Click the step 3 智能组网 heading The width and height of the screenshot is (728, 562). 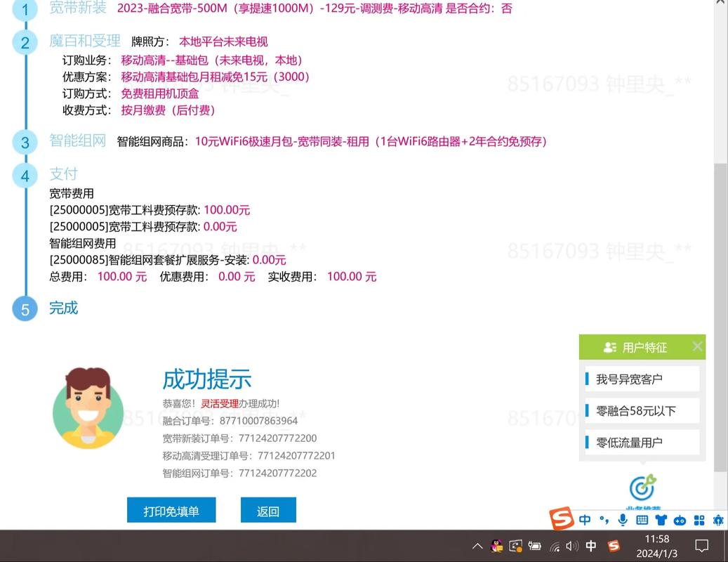(78, 140)
